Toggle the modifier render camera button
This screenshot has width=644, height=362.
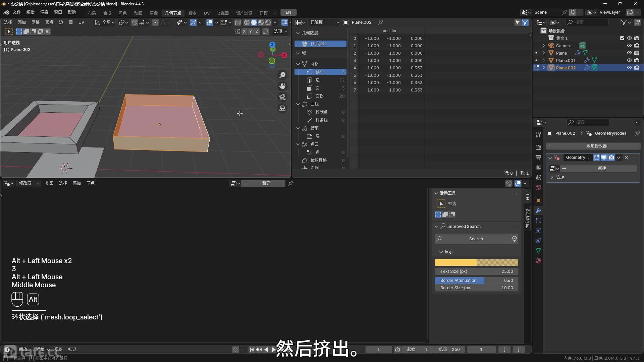coord(611,158)
